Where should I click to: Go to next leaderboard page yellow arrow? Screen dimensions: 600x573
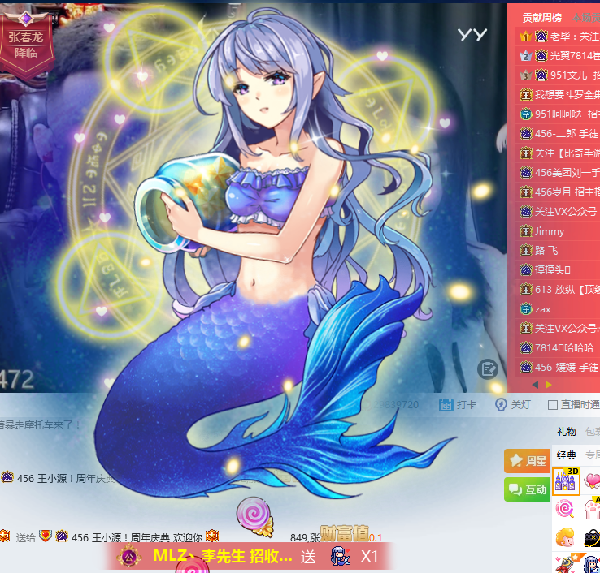click(x=549, y=384)
